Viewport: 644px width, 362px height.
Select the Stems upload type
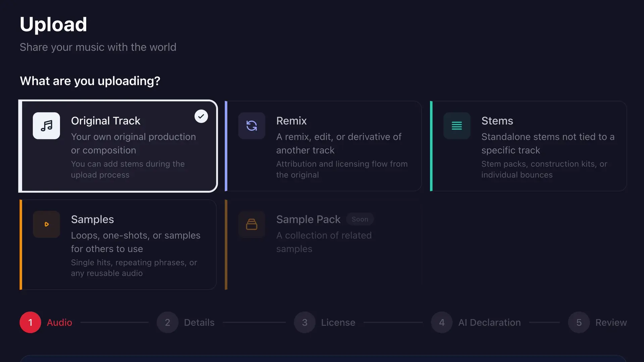click(x=528, y=146)
